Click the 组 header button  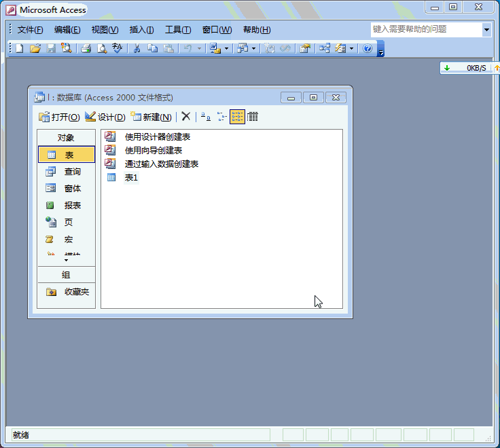[67, 275]
